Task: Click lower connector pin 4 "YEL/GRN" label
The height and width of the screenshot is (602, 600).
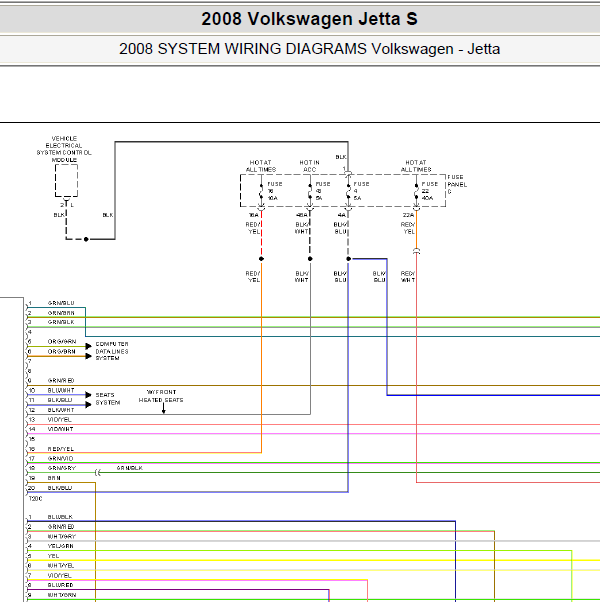Action: pos(61,546)
